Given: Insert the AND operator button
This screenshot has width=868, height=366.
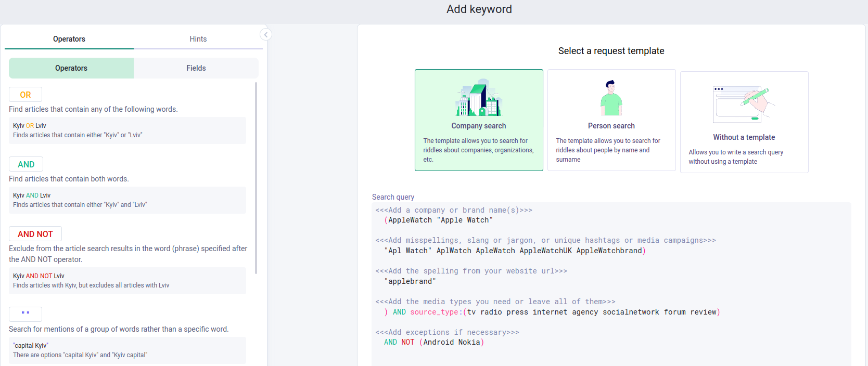Looking at the screenshot, I should coord(26,164).
